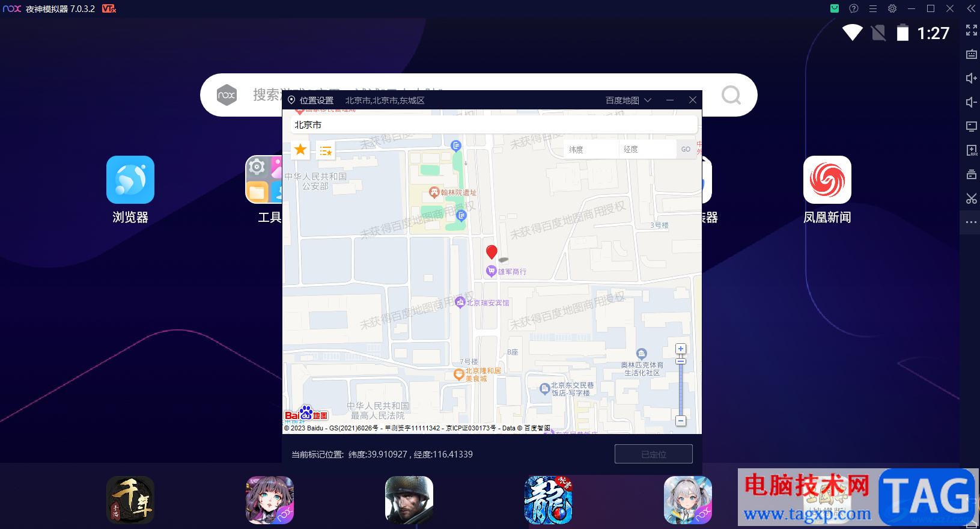
Task: Click the 北京市 address search field
Action: pos(494,125)
